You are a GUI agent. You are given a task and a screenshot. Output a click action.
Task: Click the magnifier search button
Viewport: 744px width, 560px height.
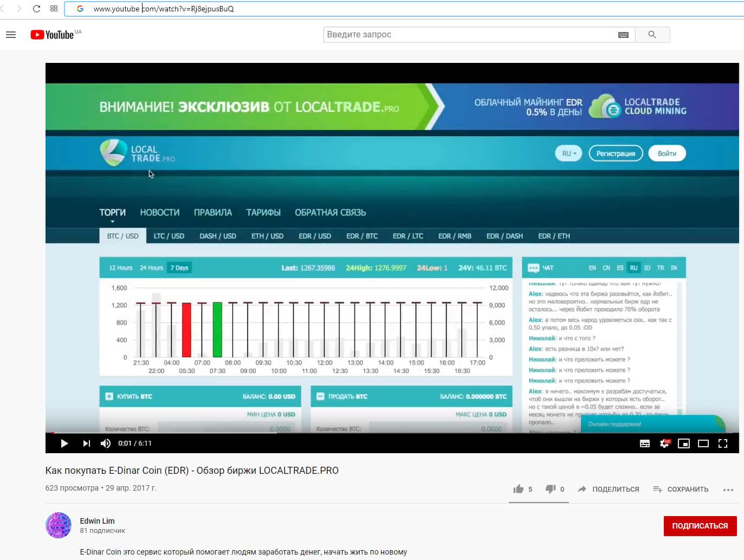(x=652, y=35)
